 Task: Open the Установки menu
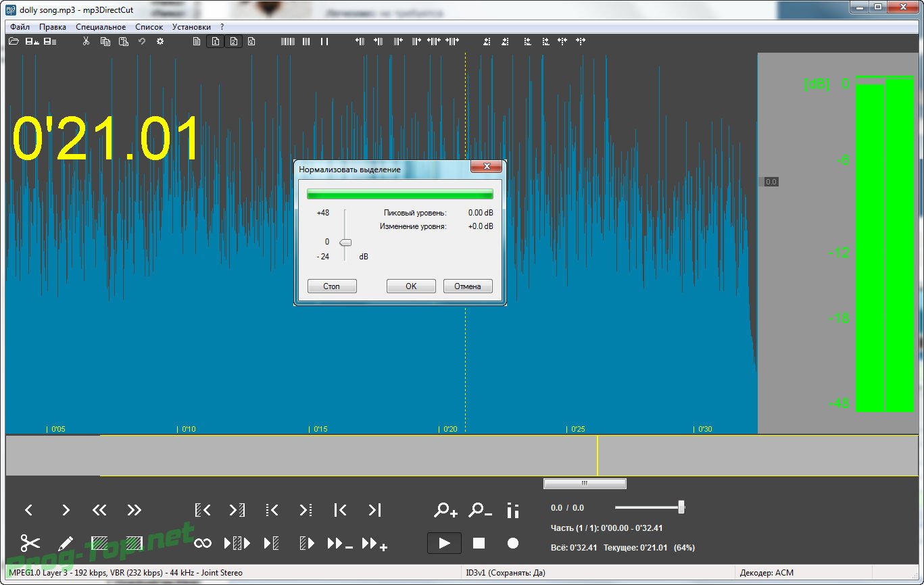tap(191, 27)
